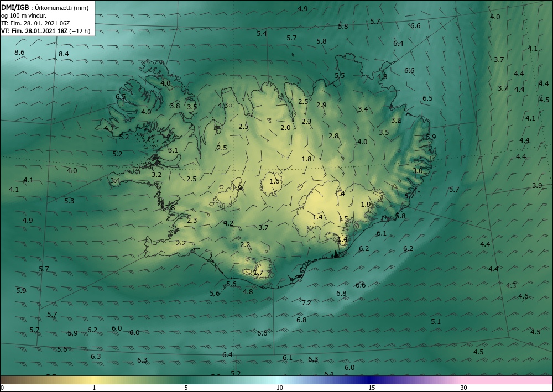The height and width of the screenshot is (392, 553).
Task: Click the '5' tick on color scale
Action: 186,388
